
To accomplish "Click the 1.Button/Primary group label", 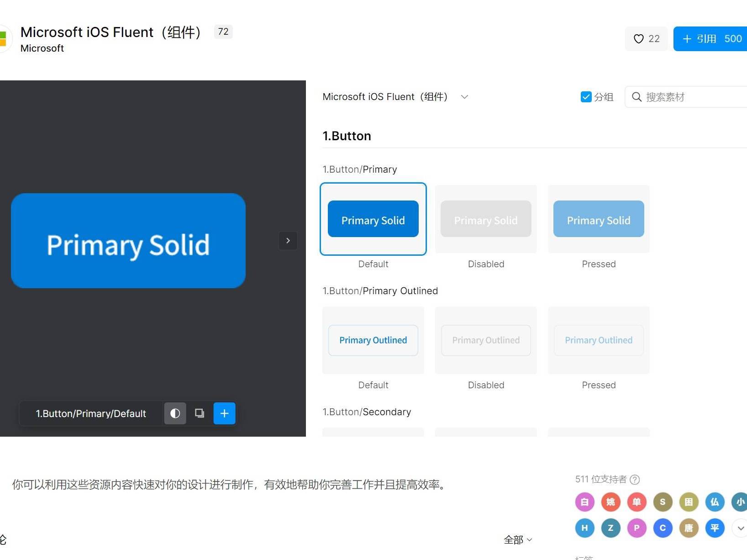I will pyautogui.click(x=360, y=169).
